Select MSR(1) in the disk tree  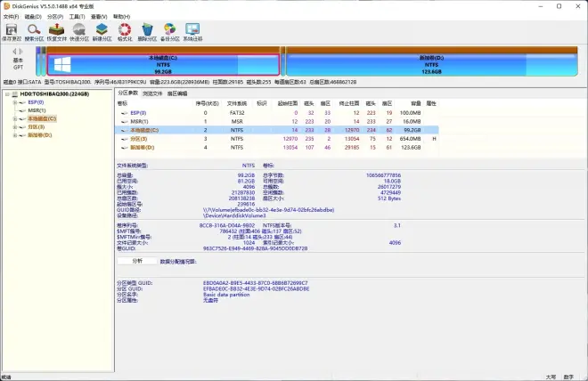37,110
